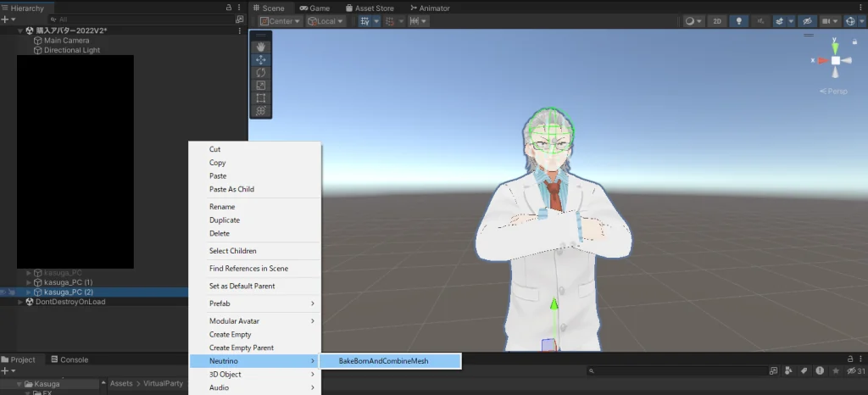Screen dimensions: 868x395
Task: Lock the Hierarchy panel
Action: (x=229, y=8)
